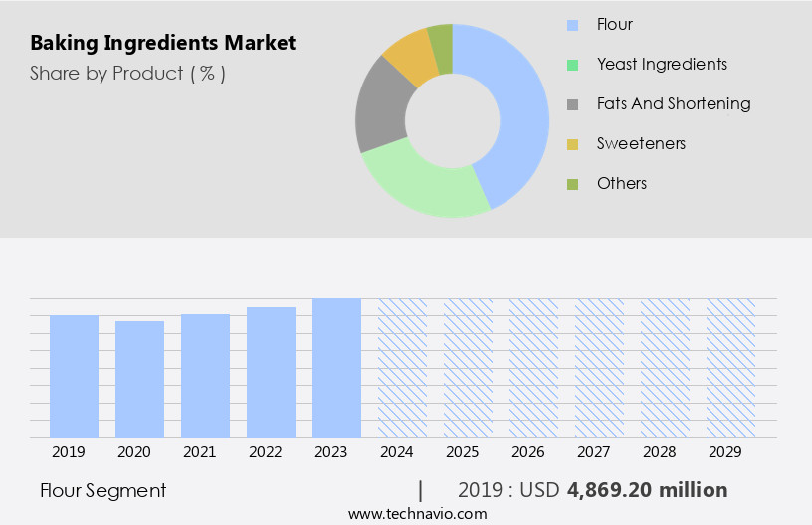Image resolution: width=812 pixels, height=525 pixels.
Task: Click the Baking Ingredients Market title
Action: (x=162, y=44)
